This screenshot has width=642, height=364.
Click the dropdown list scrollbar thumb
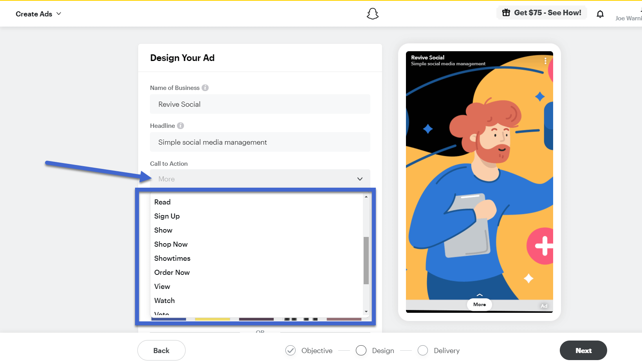coord(366,260)
